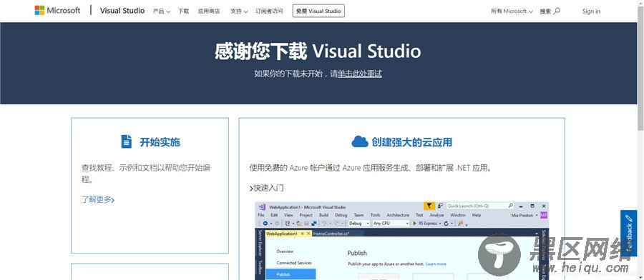Click the pin icon on WebApplication1 tab
This screenshot has width=644, height=280.
(302, 234)
